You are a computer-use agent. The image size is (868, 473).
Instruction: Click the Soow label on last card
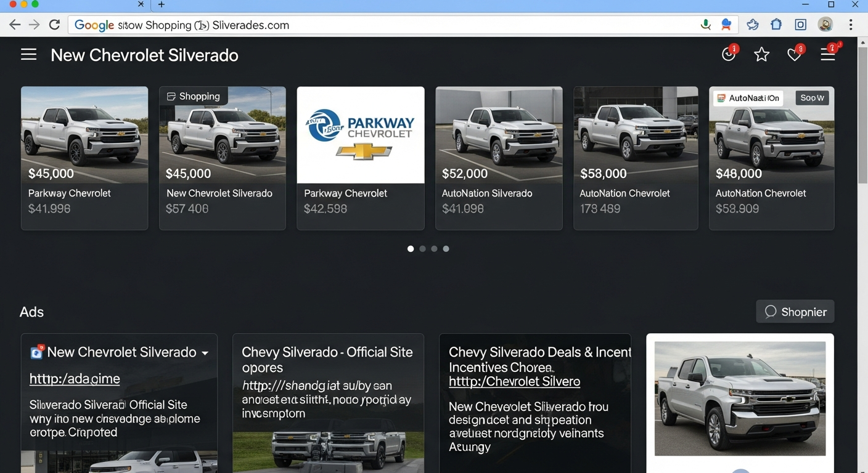point(813,98)
